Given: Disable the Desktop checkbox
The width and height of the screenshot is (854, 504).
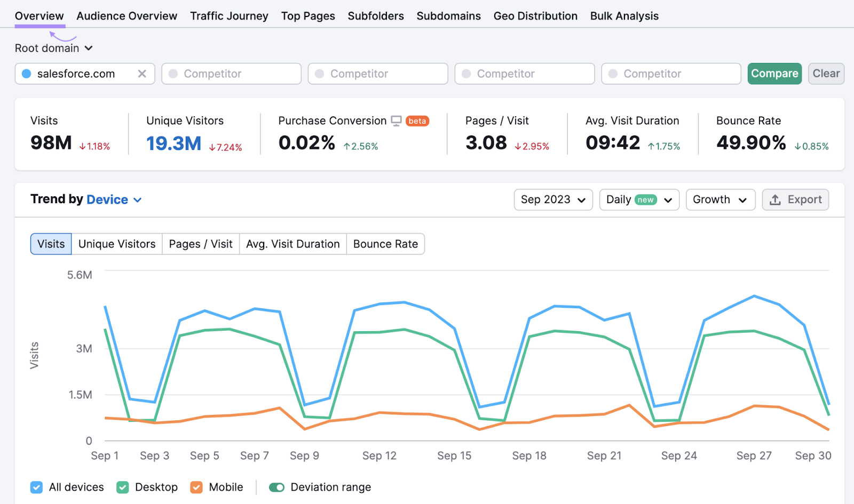Looking at the screenshot, I should (x=122, y=487).
